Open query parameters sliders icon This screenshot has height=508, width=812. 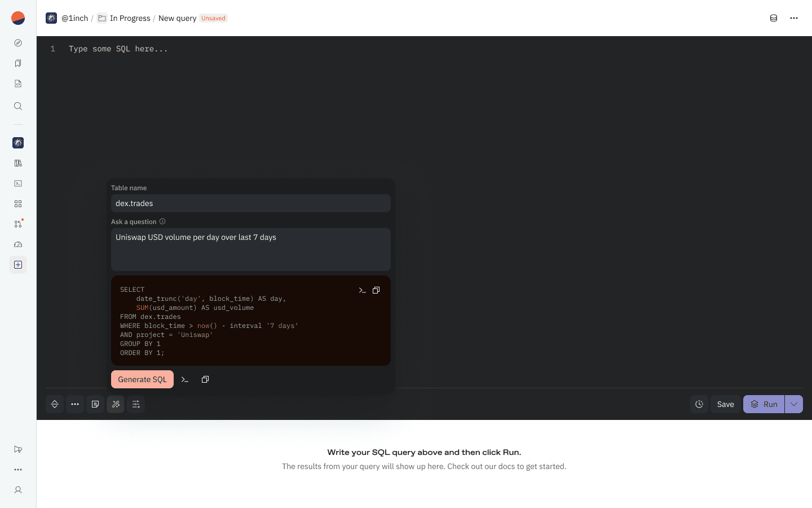(x=136, y=404)
